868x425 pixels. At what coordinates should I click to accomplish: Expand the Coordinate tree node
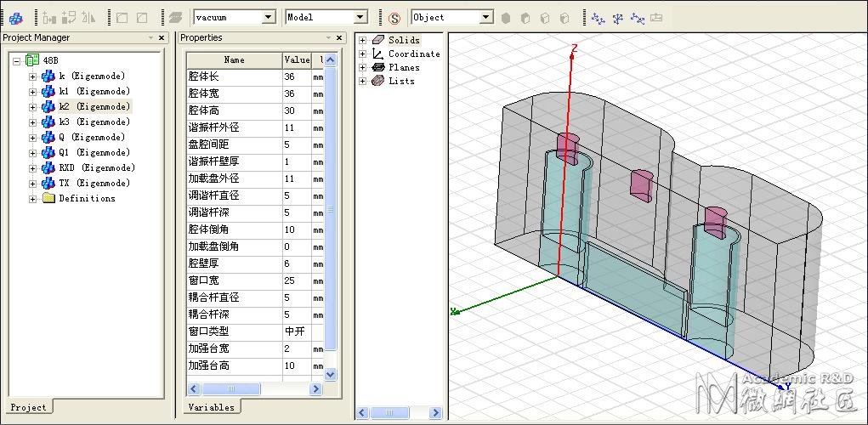(x=363, y=54)
